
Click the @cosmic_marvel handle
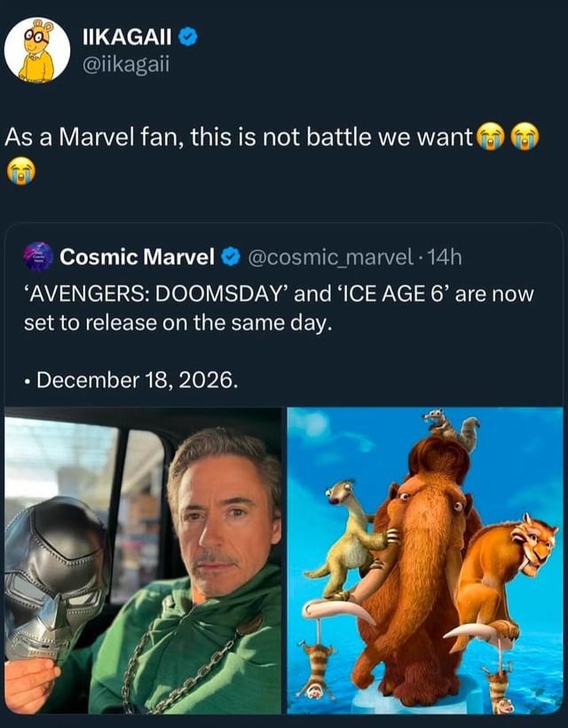tap(328, 257)
